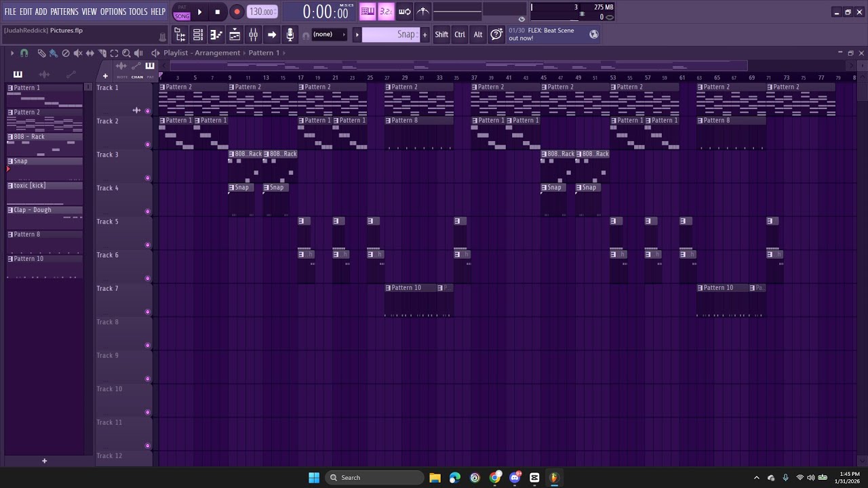The image size is (868, 488).
Task: Click the right-arrow icon beside the mixer
Action: coord(272,35)
